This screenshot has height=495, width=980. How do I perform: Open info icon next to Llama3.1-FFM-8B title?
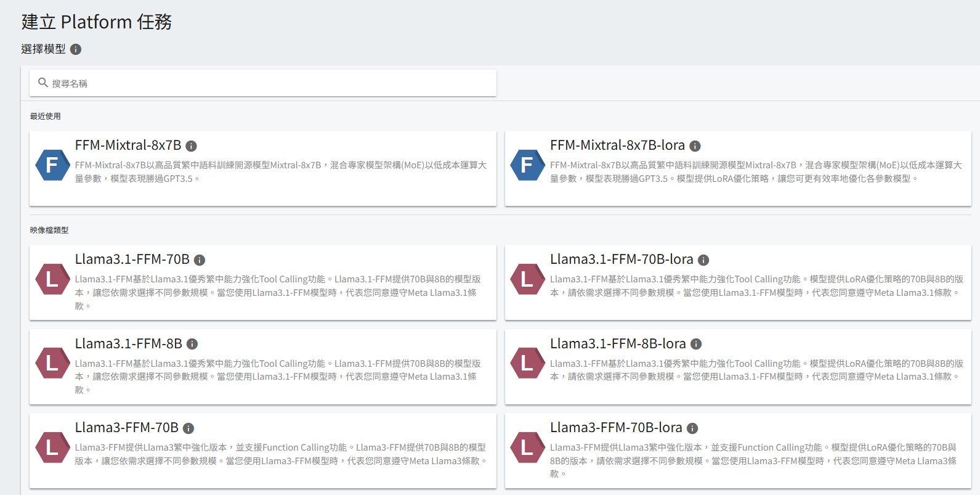pyautogui.click(x=192, y=344)
